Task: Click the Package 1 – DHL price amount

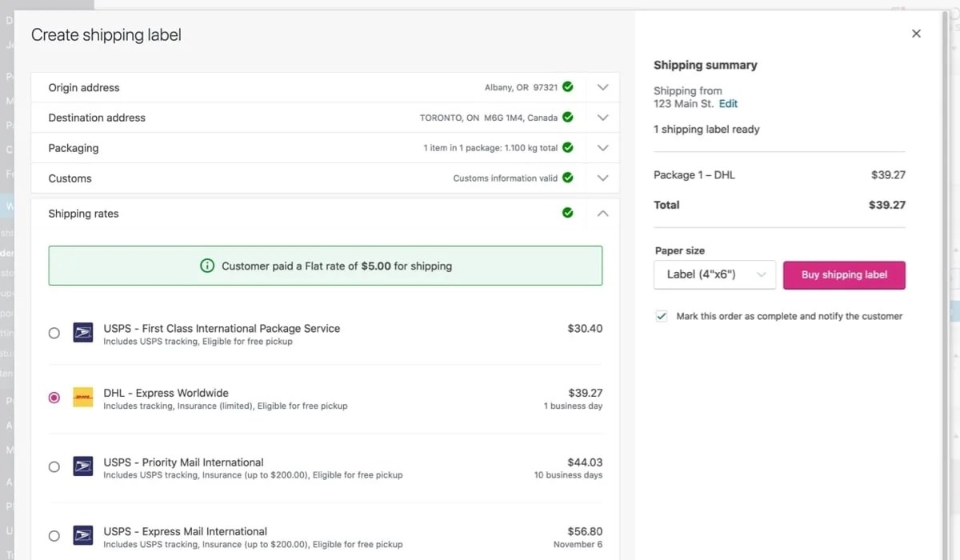Action: [888, 174]
